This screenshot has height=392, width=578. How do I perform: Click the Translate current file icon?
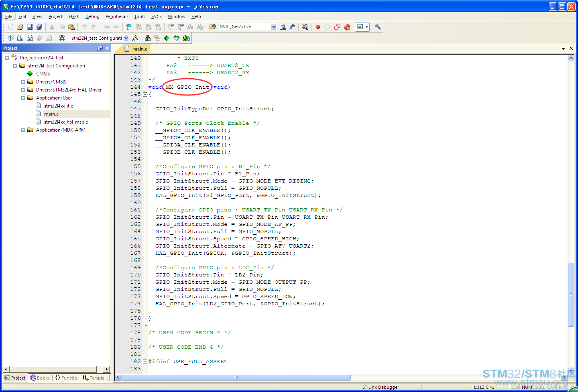click(10, 38)
